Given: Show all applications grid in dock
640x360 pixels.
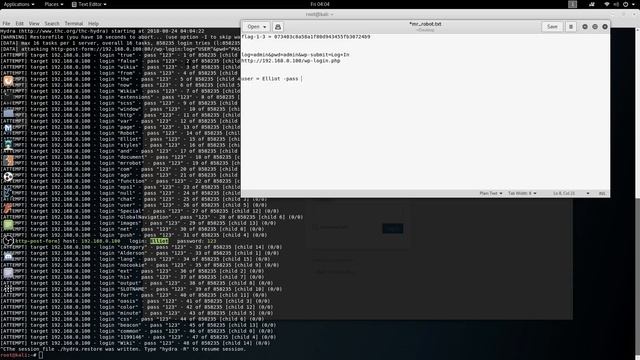Looking at the screenshot, I should pyautogui.click(x=8, y=289).
